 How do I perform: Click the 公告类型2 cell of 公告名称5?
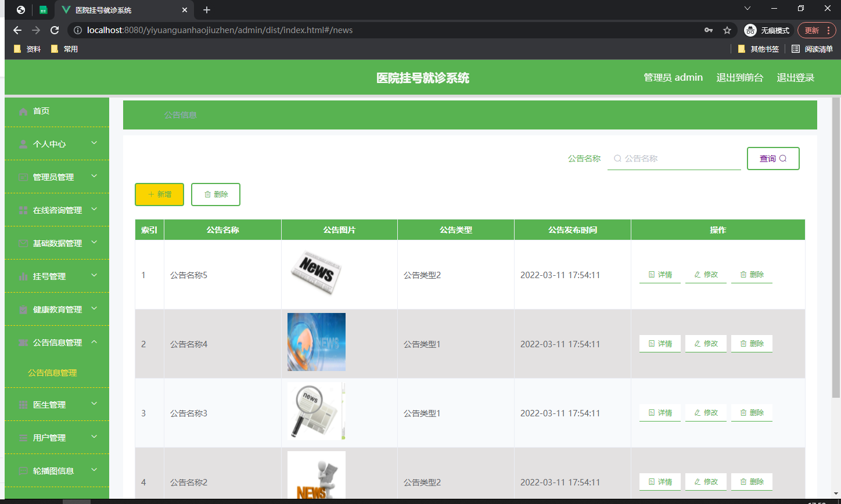click(456, 275)
